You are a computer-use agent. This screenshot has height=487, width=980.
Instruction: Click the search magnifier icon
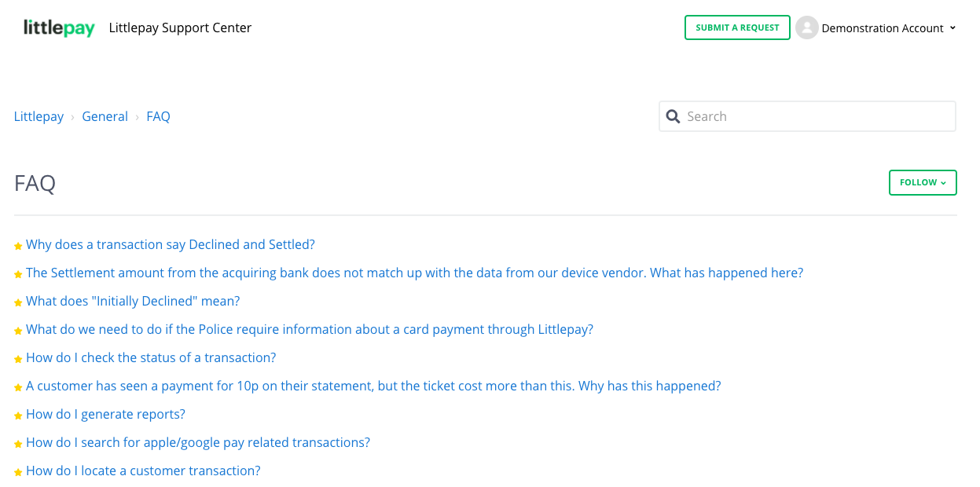point(673,116)
